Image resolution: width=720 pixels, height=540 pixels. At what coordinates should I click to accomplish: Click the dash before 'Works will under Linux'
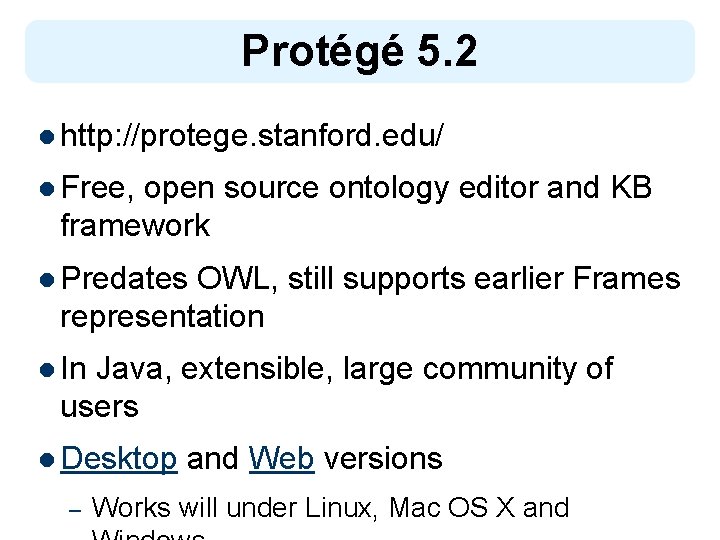[x=75, y=510]
